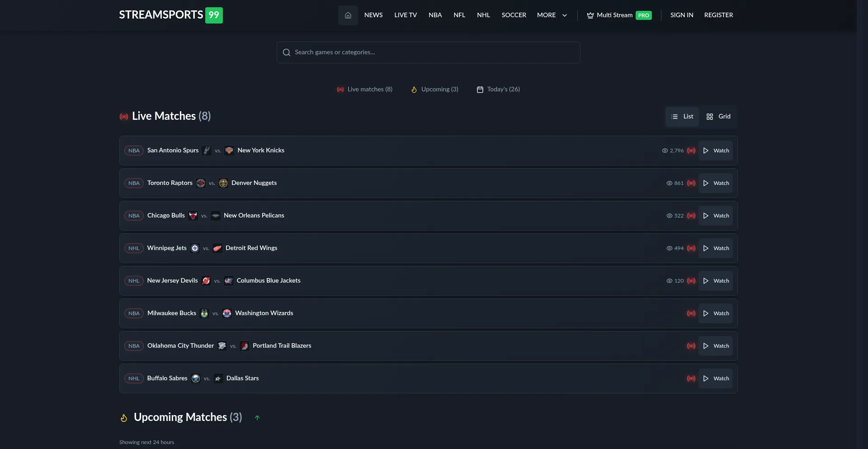Click Columbus Blue Jackets team name
The image size is (868, 449).
click(269, 281)
